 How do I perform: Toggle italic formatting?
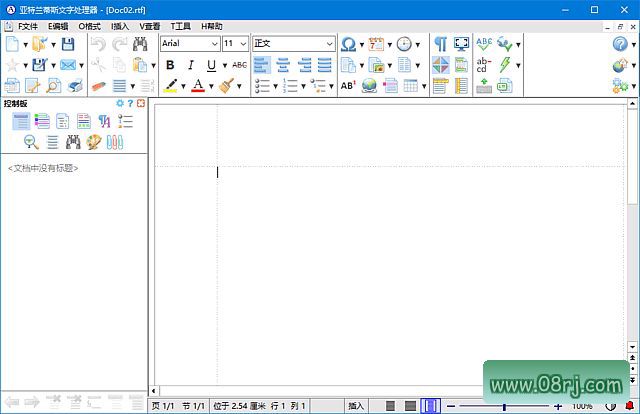point(191,65)
